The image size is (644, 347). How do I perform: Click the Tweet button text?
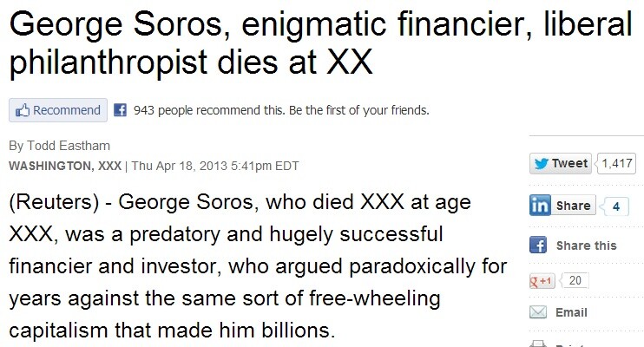pos(569,163)
